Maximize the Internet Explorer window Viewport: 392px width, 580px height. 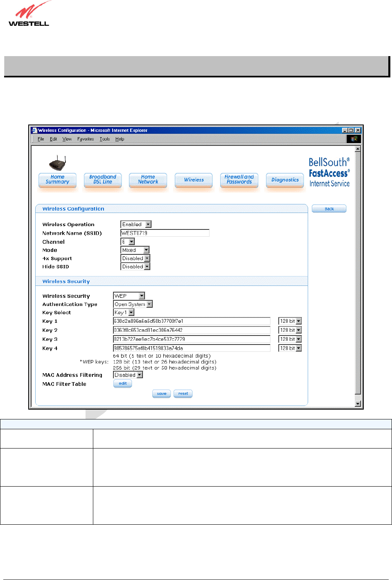pyautogui.click(x=351, y=130)
